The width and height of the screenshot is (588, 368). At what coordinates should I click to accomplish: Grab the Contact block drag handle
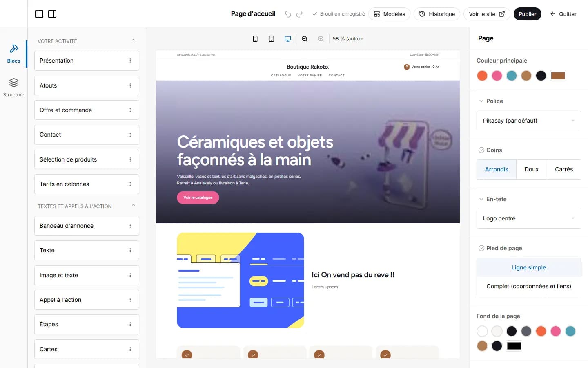pyautogui.click(x=130, y=135)
